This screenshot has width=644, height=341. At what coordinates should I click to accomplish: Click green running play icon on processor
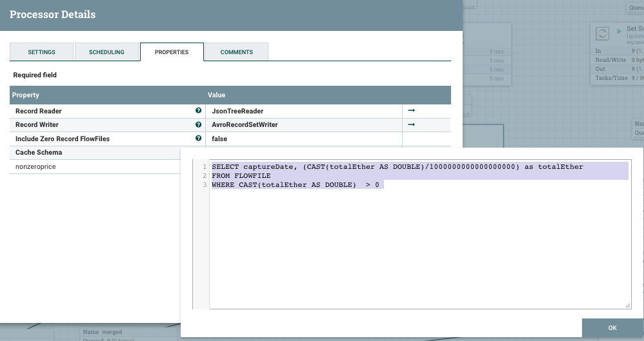(x=620, y=30)
